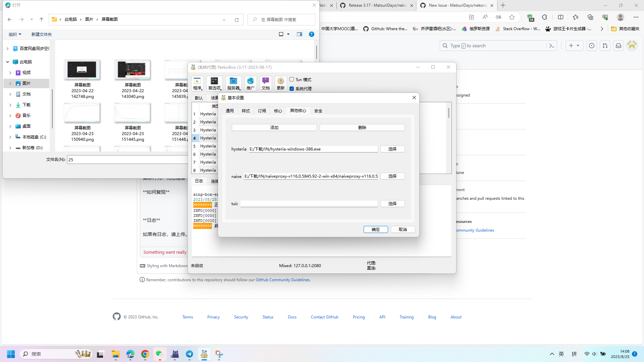Click the 添加 button
Image resolution: width=644 pixels, height=362 pixels.
(274, 127)
